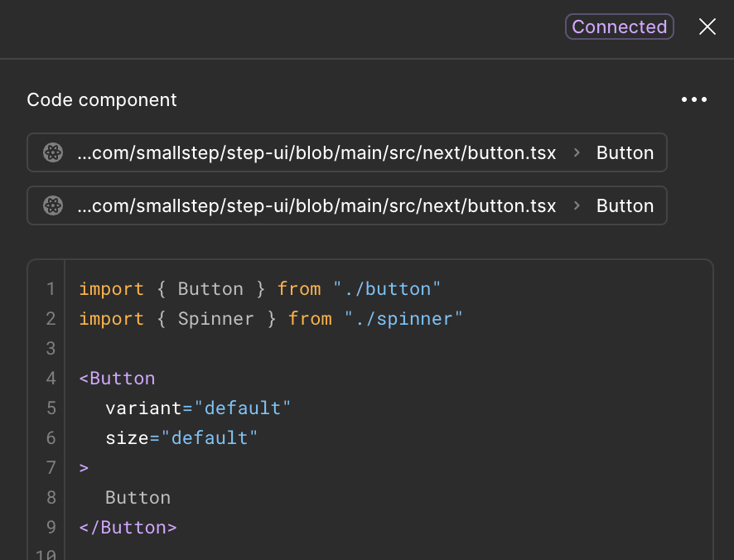Click the React icon in first link row
Image resolution: width=734 pixels, height=560 pixels.
tap(53, 152)
